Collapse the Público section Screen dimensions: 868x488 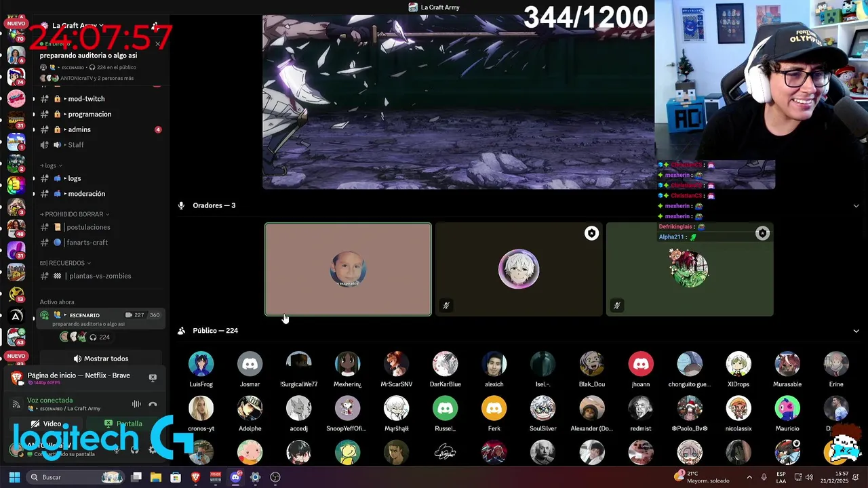[x=856, y=331]
